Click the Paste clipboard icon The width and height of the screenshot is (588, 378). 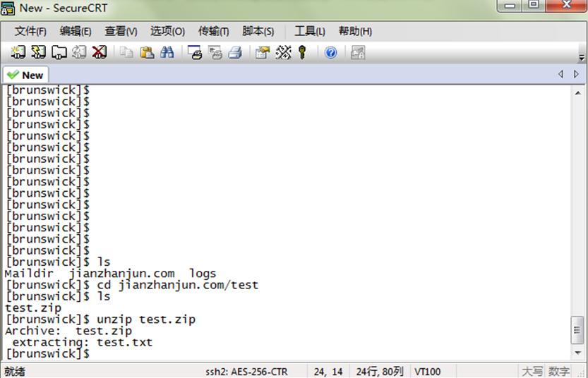(147, 52)
